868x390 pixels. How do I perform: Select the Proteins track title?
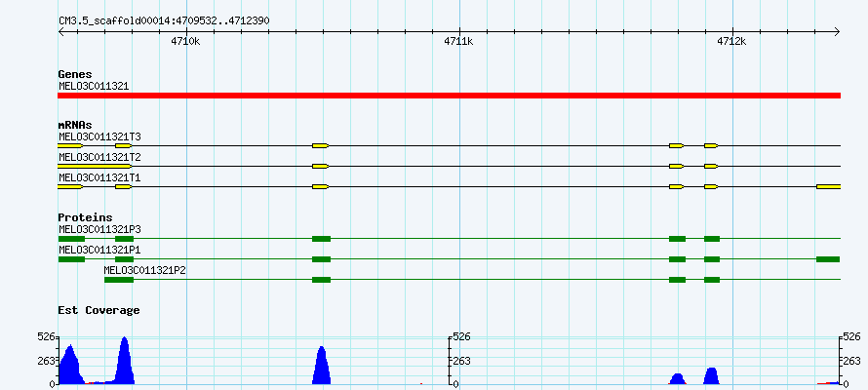pyautogui.click(x=85, y=218)
